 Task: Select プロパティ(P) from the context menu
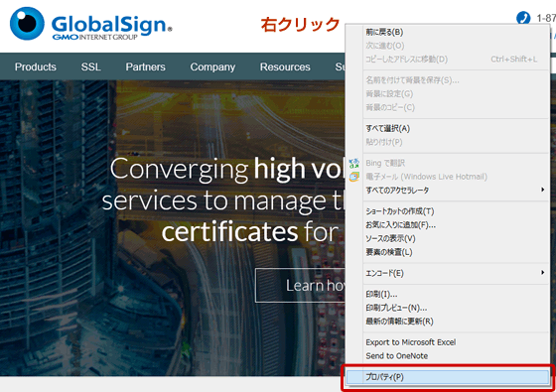tap(448, 377)
